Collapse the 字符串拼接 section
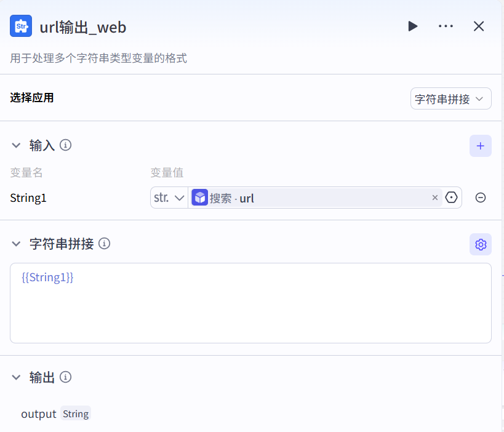This screenshot has width=504, height=432. (x=16, y=244)
